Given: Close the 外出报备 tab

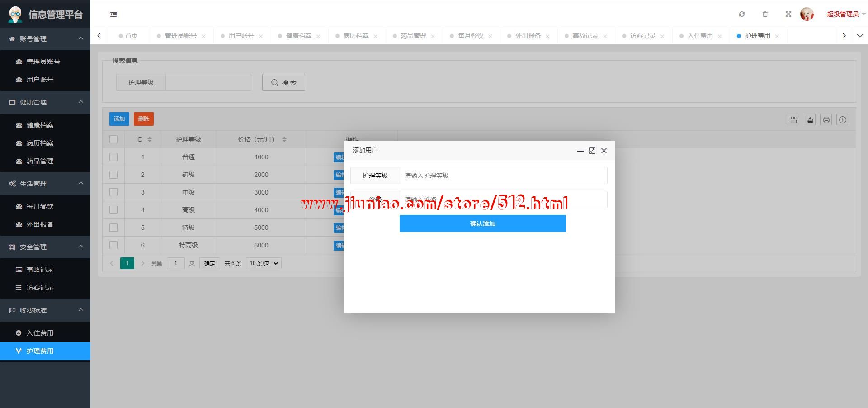Looking at the screenshot, I should point(547,36).
